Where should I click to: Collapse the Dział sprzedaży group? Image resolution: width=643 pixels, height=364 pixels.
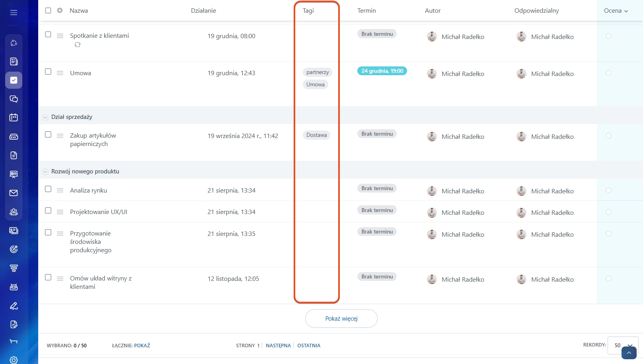click(x=45, y=117)
